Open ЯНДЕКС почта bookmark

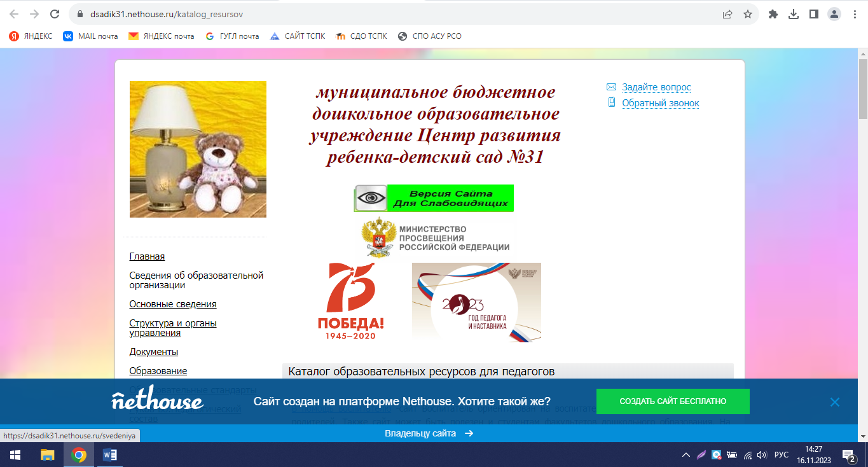[162, 36]
